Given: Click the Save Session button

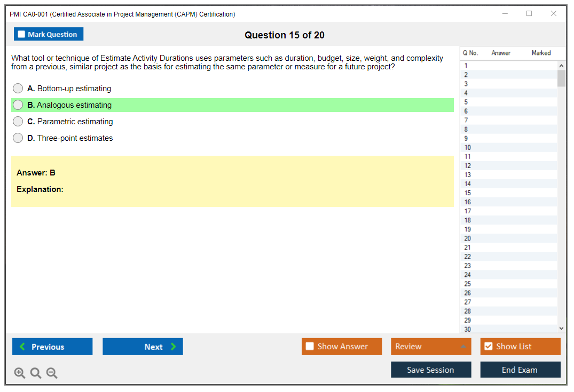Looking at the screenshot, I should point(430,370).
